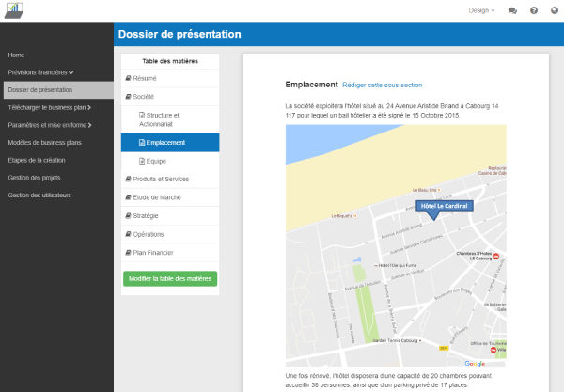Viewport: 564px width, 392px height.
Task: Open Gestion des utilisateurs
Action: pos(39,196)
